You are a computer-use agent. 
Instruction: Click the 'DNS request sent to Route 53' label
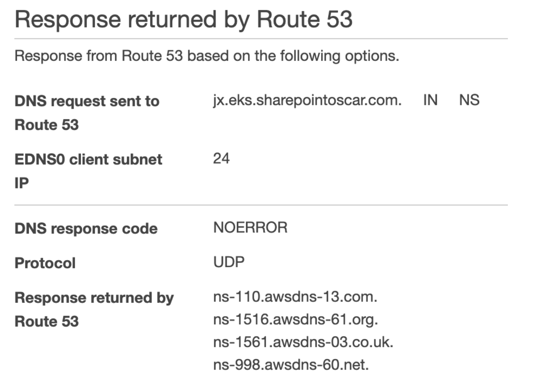pyautogui.click(x=87, y=113)
